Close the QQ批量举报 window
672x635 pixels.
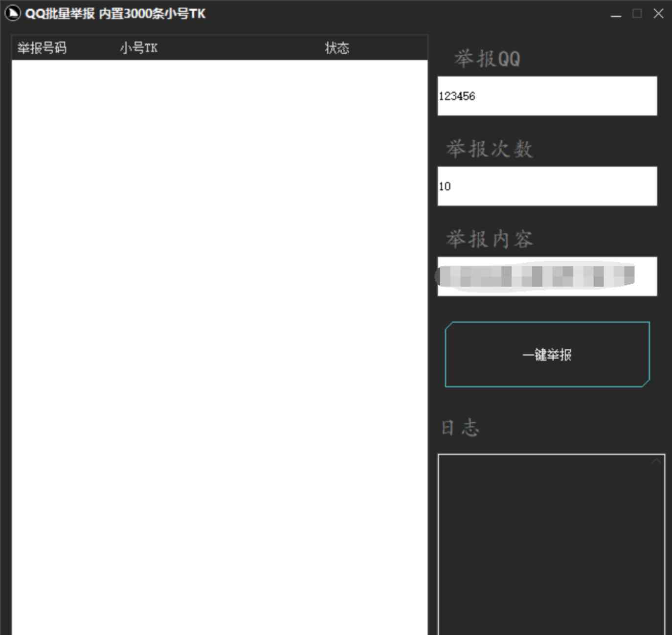click(x=658, y=14)
